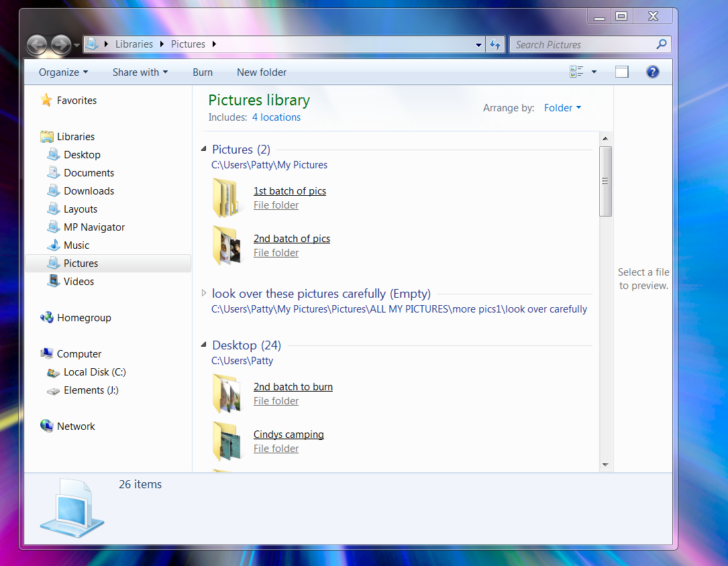Expand the arrow after Libraries breadcrumb
728x566 pixels.
click(162, 44)
